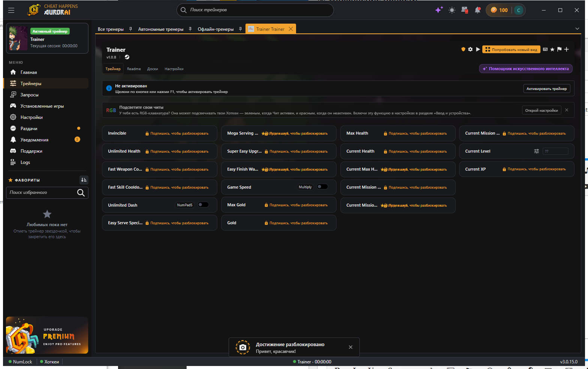Open trainer gear settings icon
Screen dimensions: 588x369
point(470,49)
